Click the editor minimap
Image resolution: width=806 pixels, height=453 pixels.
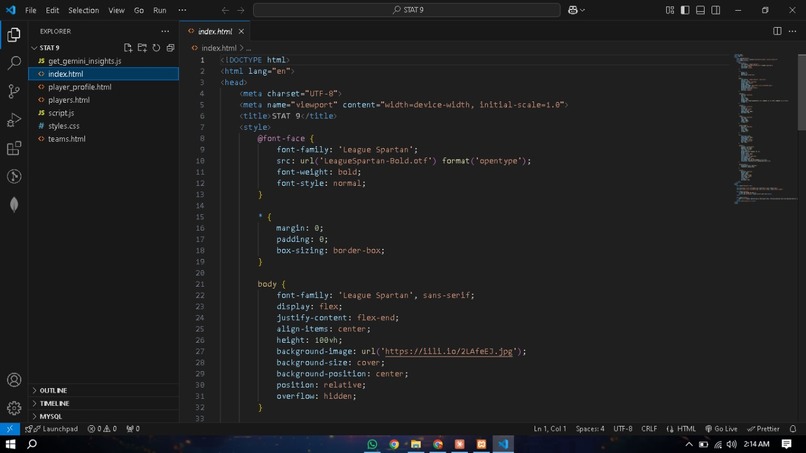coord(765,129)
